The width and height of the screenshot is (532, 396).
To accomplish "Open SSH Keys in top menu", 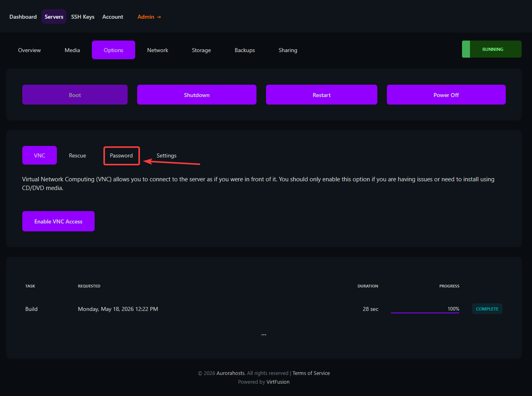I will click(x=83, y=17).
